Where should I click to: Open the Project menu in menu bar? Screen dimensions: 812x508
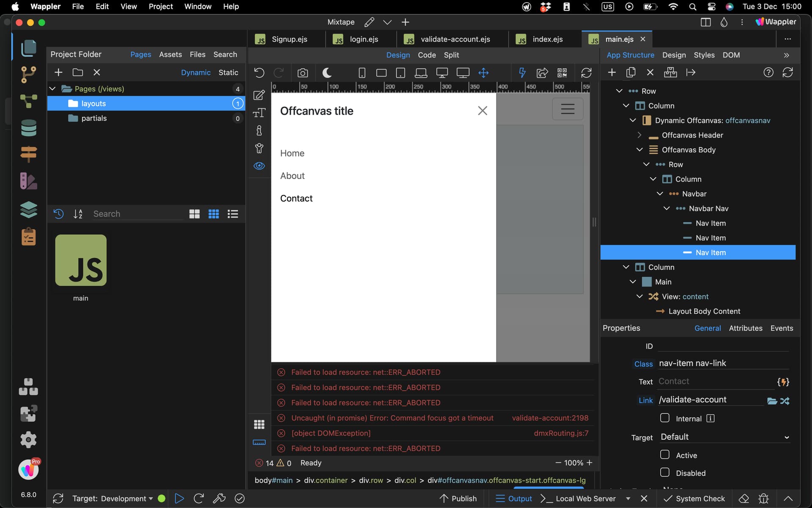pyautogui.click(x=161, y=6)
